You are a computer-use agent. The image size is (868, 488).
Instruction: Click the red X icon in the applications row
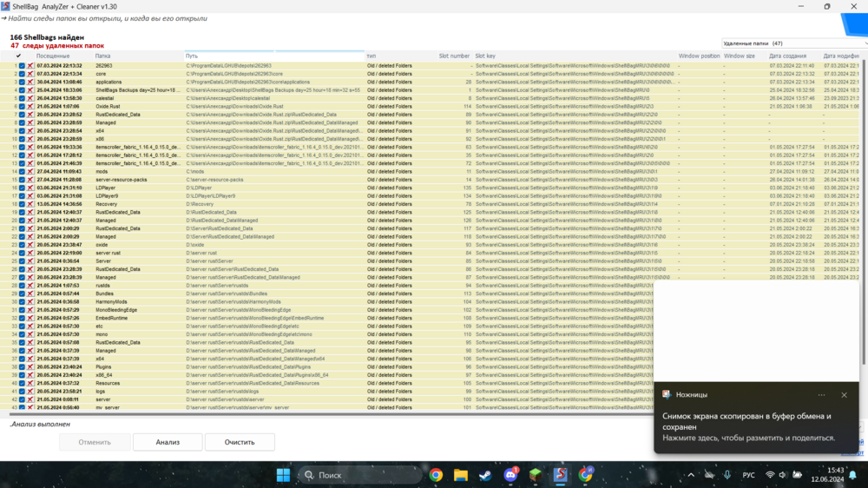pyautogui.click(x=30, y=82)
